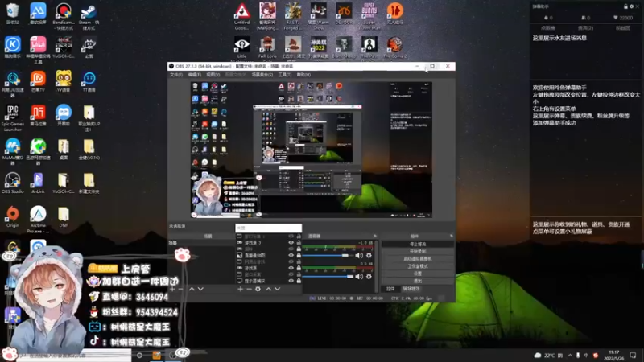Viewport: 644px width, 362px height.
Task: Open settings gear of second mixer channel
Action: (369, 277)
